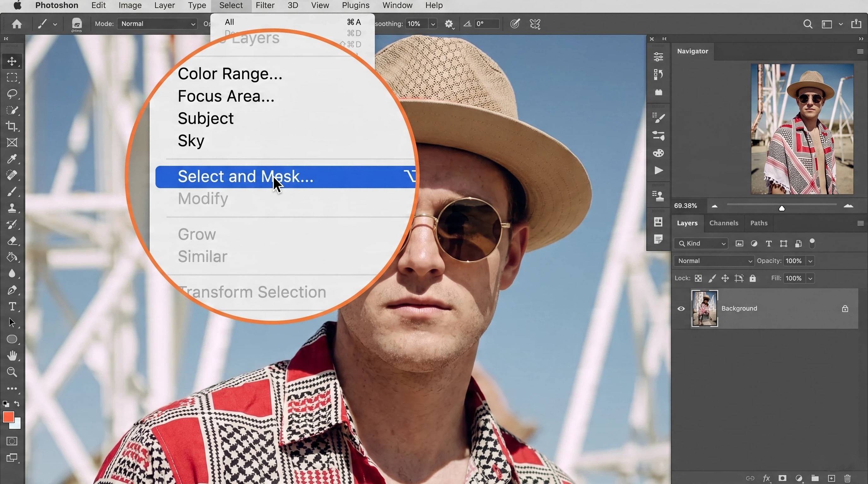Select the Clone Stamp tool
Viewport: 868px width, 484px height.
[12, 208]
